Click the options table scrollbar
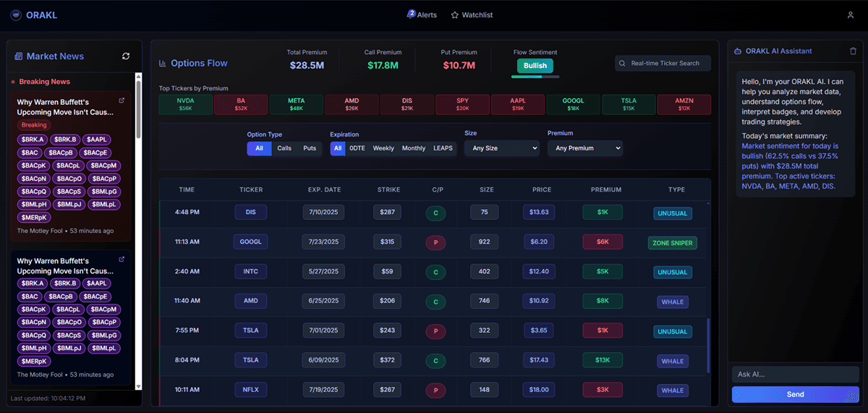This screenshot has width=868, height=413. pos(709,347)
